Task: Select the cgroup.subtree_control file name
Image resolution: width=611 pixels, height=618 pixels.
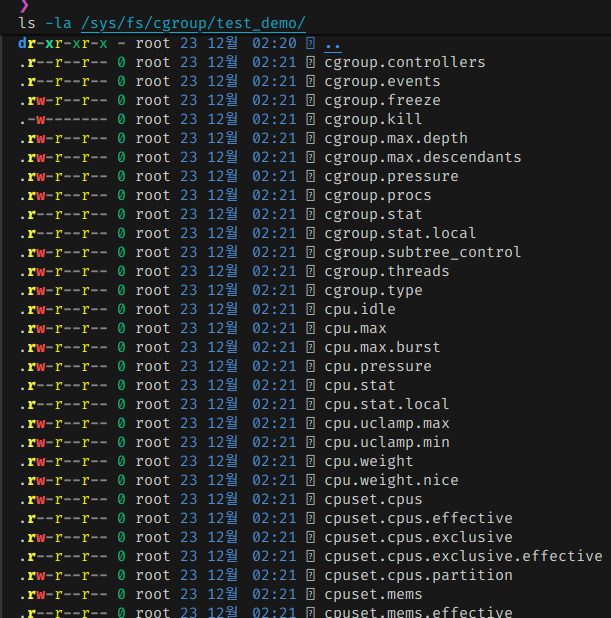Action: click(x=422, y=253)
